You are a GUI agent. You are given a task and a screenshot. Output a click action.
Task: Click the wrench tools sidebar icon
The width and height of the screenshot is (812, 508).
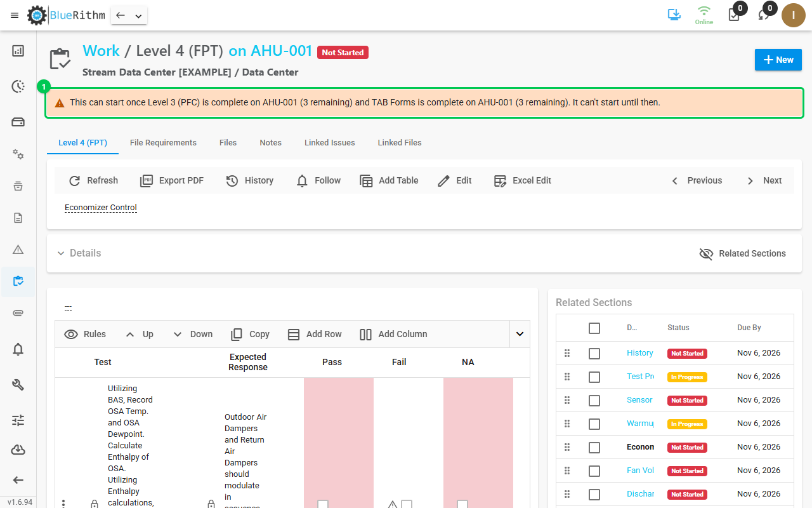click(18, 384)
